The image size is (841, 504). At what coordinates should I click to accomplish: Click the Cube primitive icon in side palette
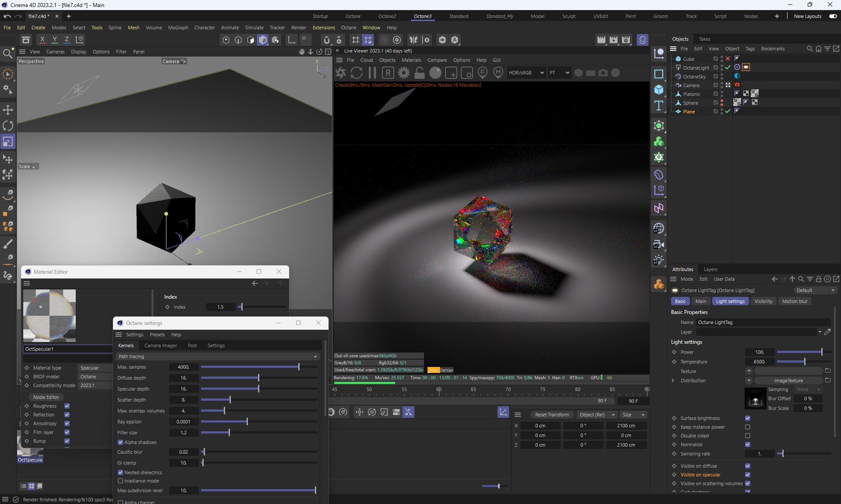658,90
